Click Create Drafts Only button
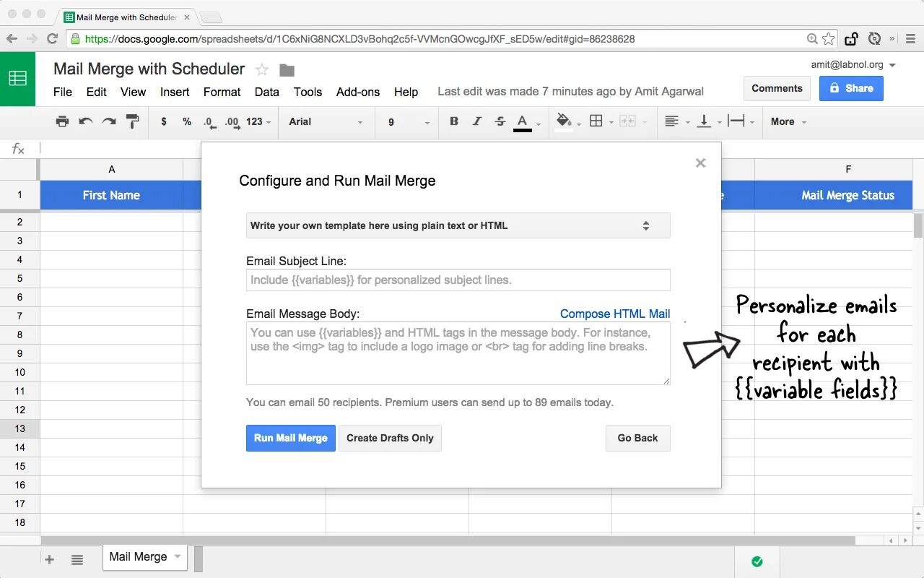This screenshot has height=578, width=924. (x=390, y=438)
